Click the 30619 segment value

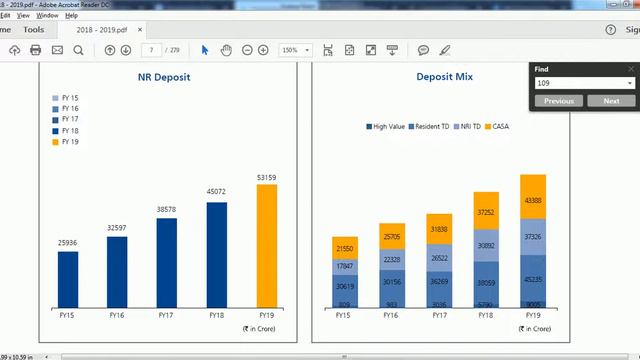(345, 287)
